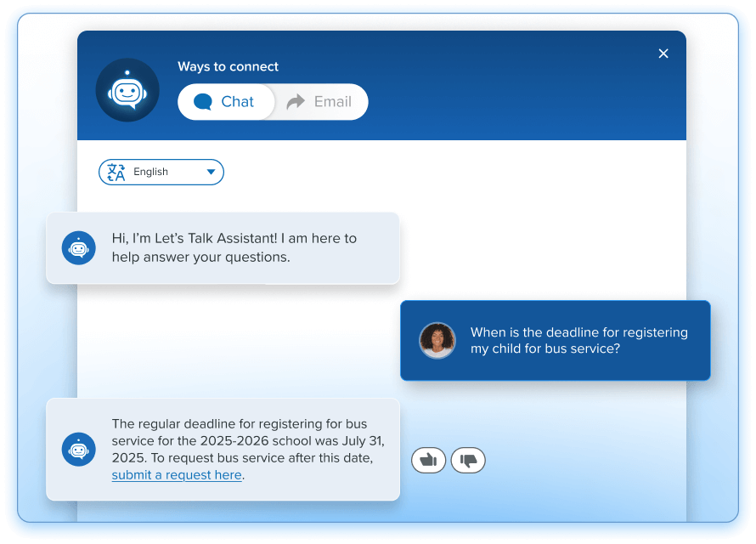Open the "submit a request here" link
756x544 pixels.
[x=177, y=475]
